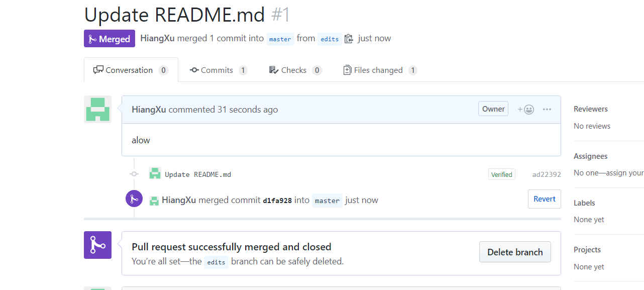This screenshot has height=290, width=644.
Task: Select the Conversation tab
Action: pyautogui.click(x=131, y=70)
